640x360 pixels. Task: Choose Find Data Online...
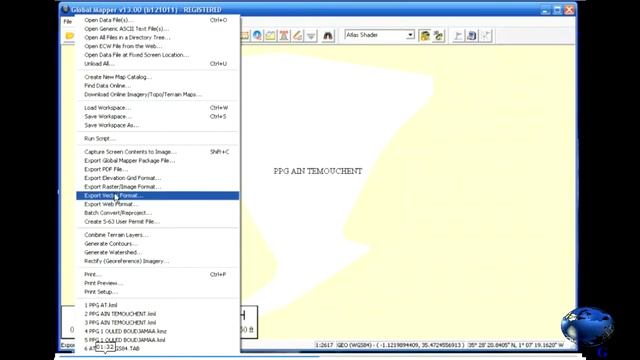158,86
